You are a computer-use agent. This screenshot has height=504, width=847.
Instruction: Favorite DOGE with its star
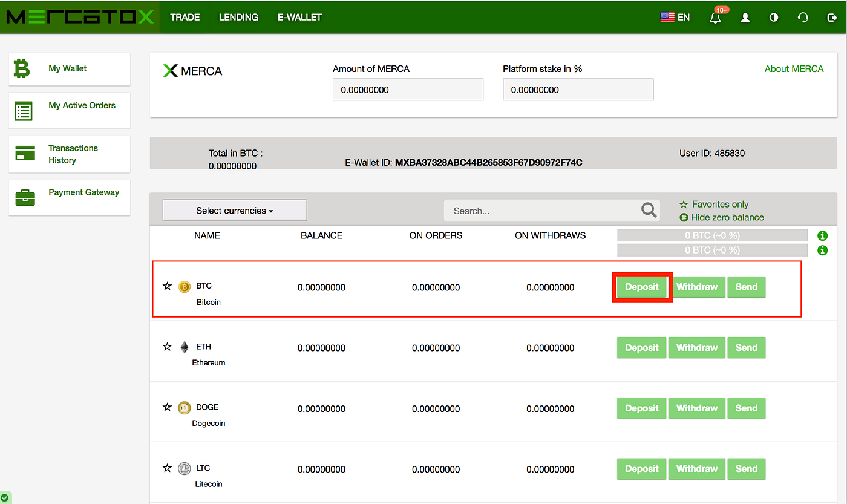tap(168, 407)
